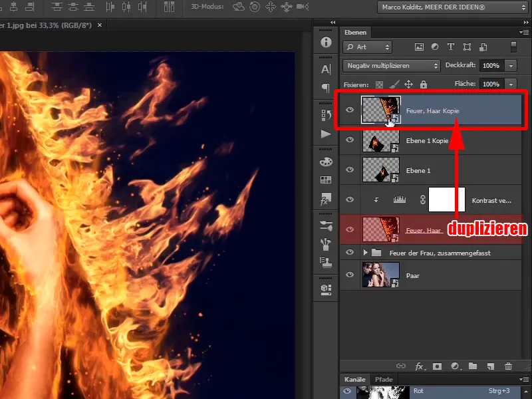Close the document tab
Image resolution: width=532 pixels, height=399 pixels.
[x=100, y=25]
